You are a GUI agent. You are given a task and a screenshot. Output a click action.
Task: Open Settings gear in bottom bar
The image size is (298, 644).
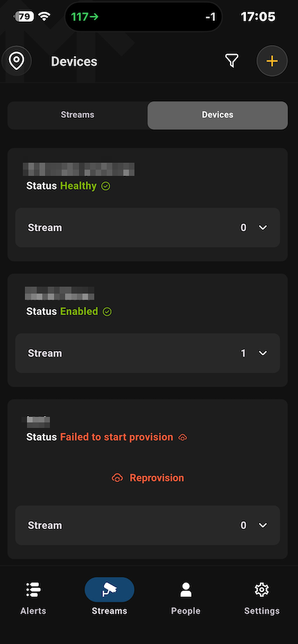tap(262, 590)
